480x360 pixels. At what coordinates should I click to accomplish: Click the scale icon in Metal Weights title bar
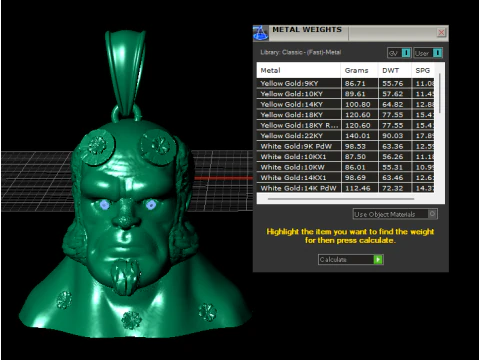coord(260,33)
